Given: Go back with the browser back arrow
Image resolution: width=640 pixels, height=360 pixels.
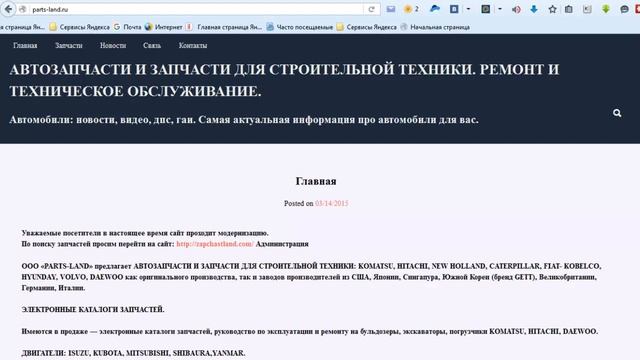Looking at the screenshot, I should coord(8,9).
